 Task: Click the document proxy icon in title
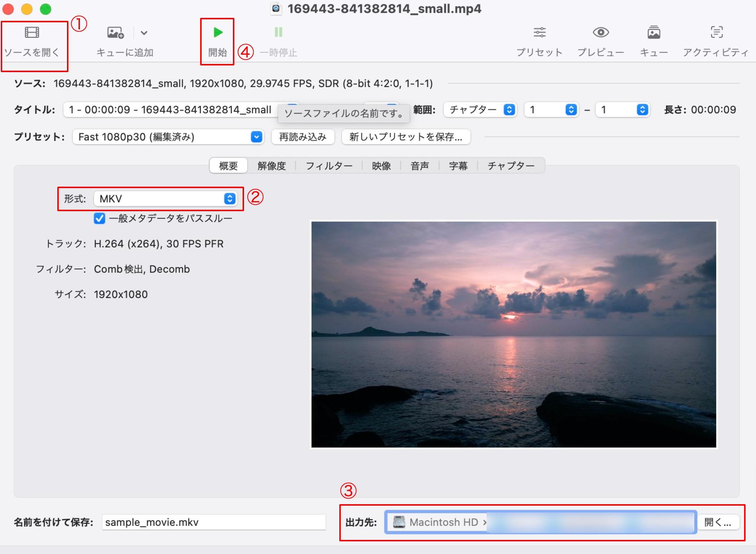coord(276,9)
